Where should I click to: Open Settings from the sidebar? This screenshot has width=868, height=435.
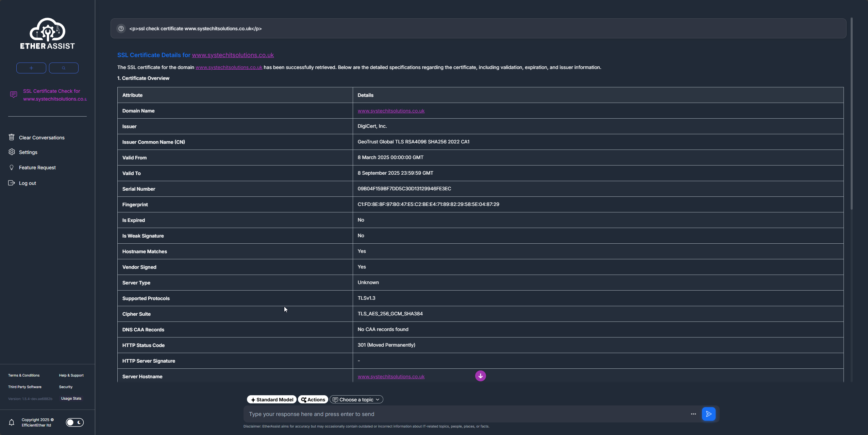(x=28, y=152)
